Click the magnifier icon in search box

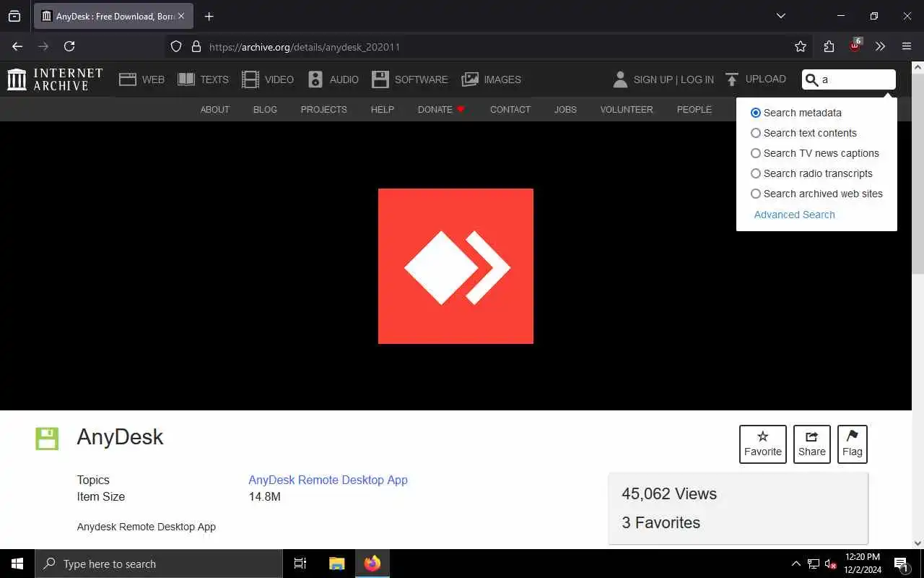812,79
